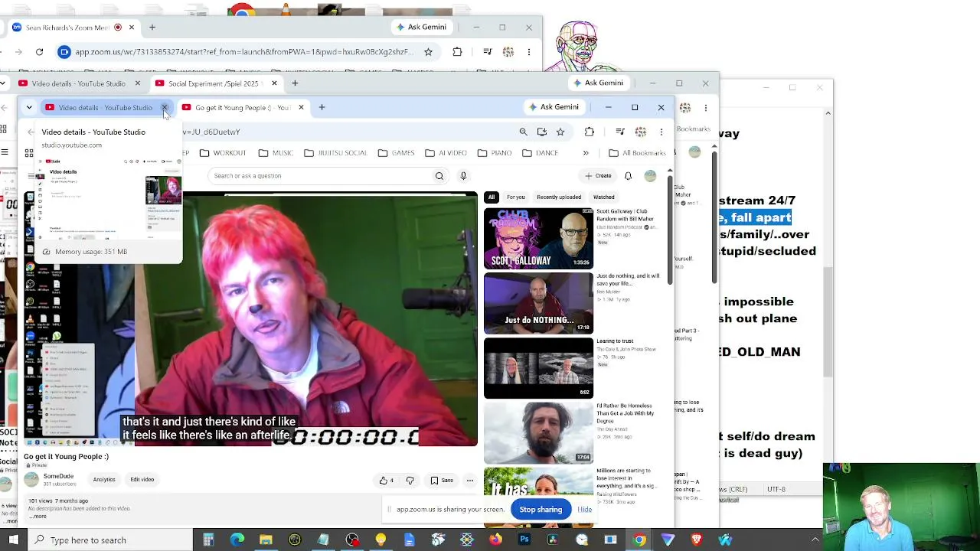The width and height of the screenshot is (980, 551).
Task: Open File Explorer from the taskbar
Action: (266, 540)
